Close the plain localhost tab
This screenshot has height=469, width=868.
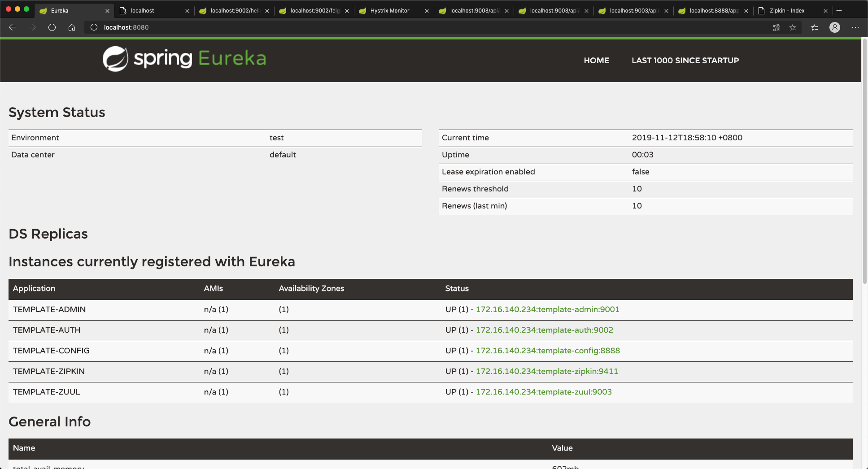pos(187,11)
